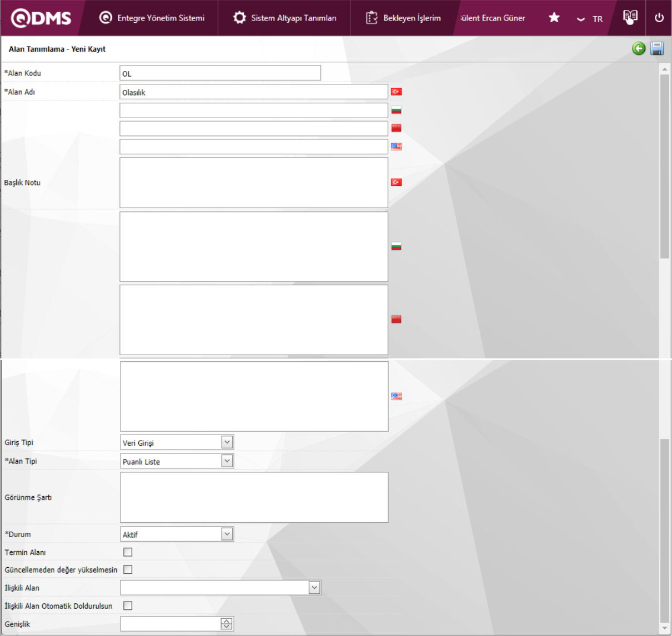Click the Görünme Şartı text area

pyautogui.click(x=254, y=497)
